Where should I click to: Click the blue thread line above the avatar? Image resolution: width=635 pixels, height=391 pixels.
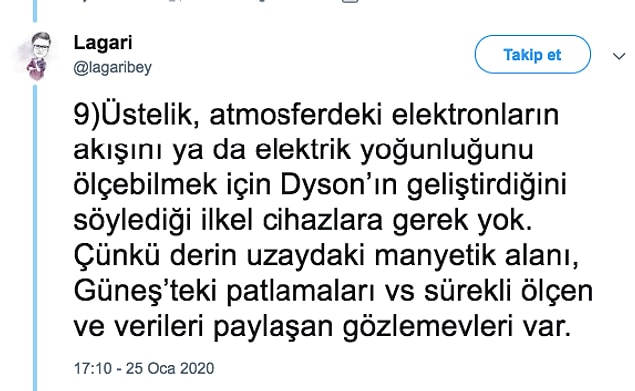coord(35,11)
